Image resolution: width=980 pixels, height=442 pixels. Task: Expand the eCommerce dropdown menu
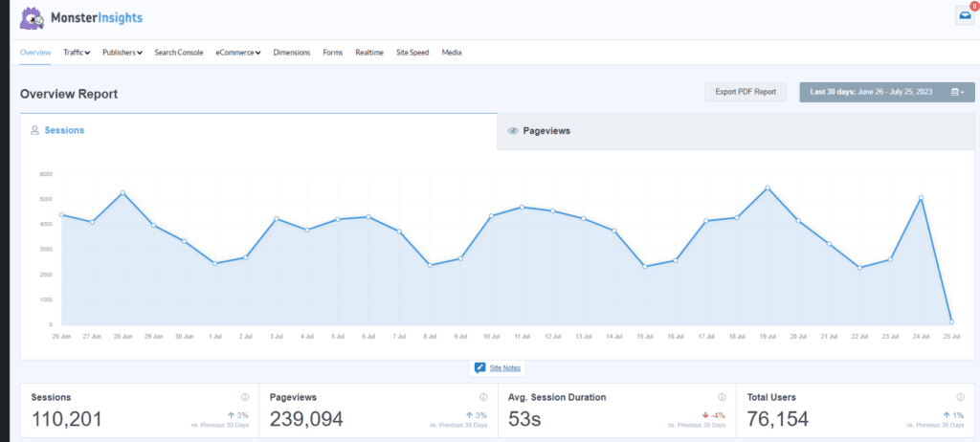coord(238,53)
